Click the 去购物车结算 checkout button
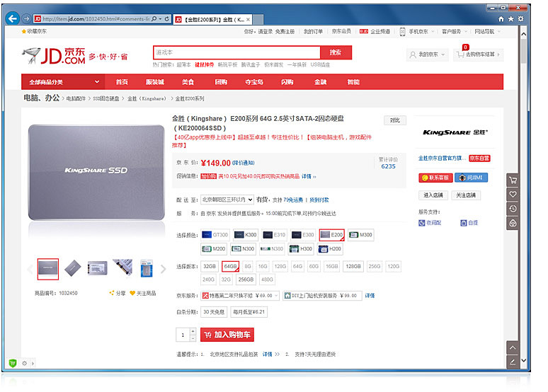 pyautogui.click(x=479, y=54)
